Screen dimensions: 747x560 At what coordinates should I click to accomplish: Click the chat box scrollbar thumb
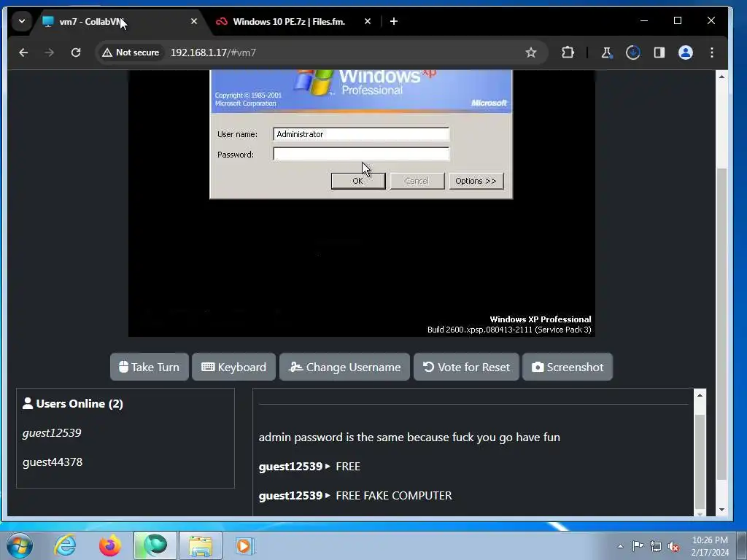pyautogui.click(x=700, y=462)
